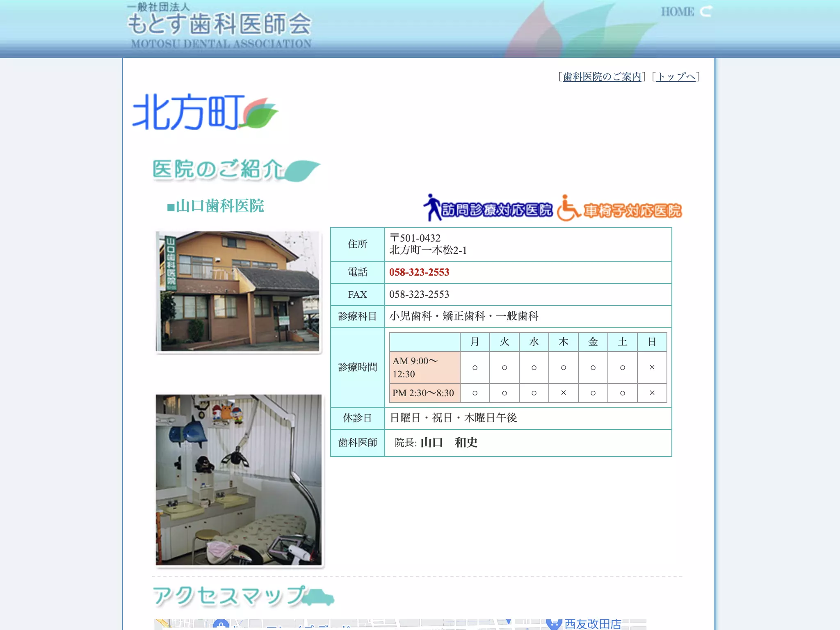Click the red phone number 058-323-2553

[419, 272]
